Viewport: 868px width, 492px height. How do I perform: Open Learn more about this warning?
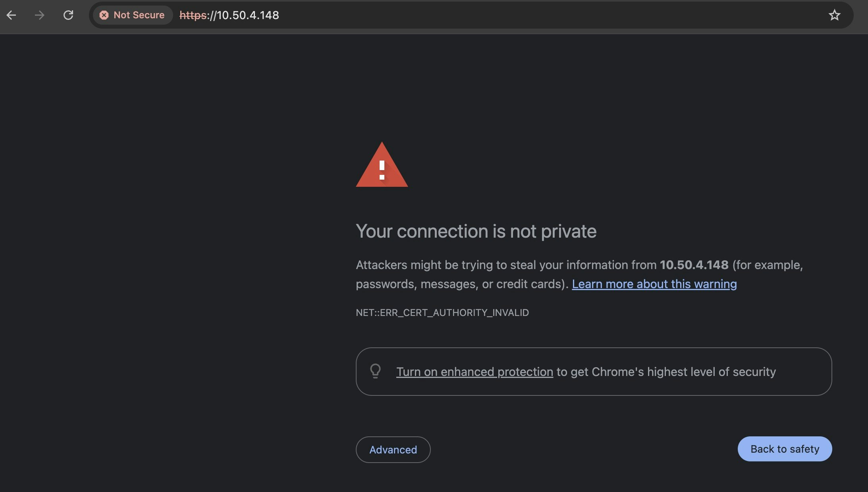tap(654, 284)
